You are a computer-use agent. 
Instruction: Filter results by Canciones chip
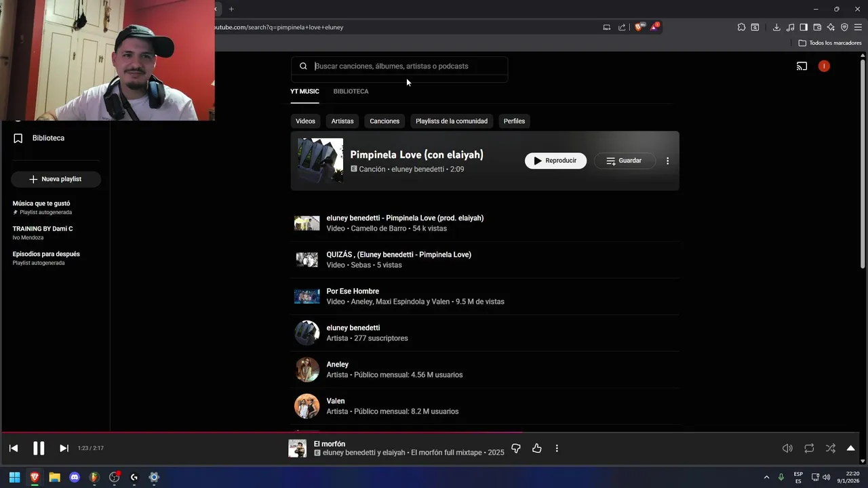[384, 121]
